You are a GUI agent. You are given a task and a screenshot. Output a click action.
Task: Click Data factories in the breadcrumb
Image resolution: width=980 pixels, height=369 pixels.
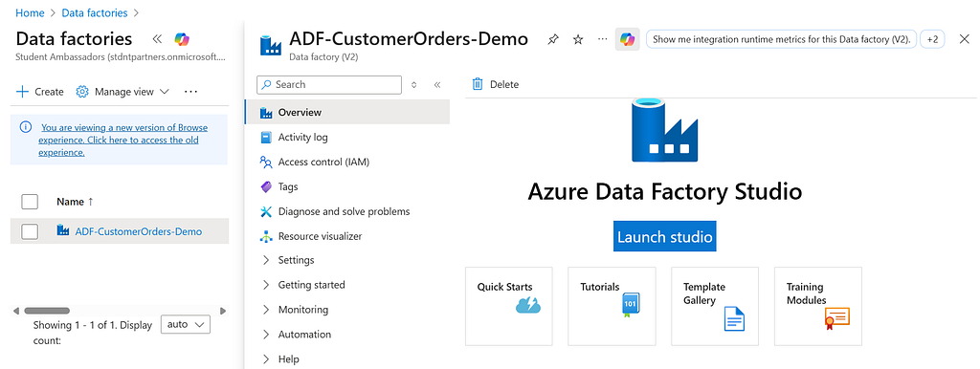95,12
